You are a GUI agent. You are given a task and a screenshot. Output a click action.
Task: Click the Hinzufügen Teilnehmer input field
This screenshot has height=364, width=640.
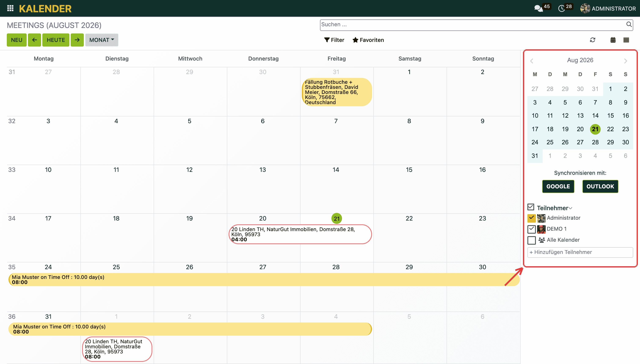pyautogui.click(x=580, y=252)
